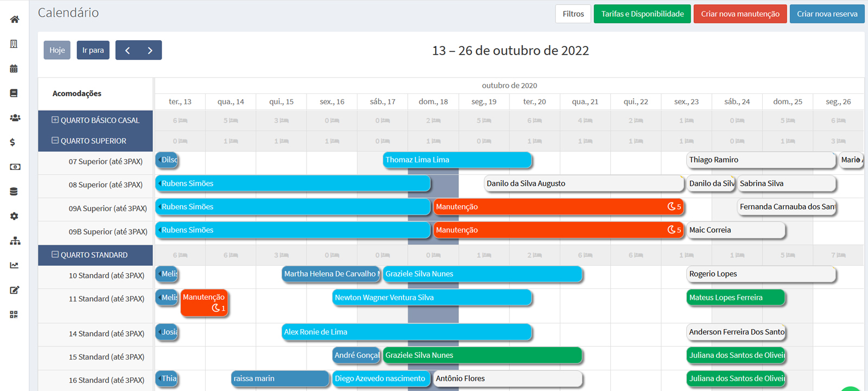Collapse the QUARTO SUPERIOR group
This screenshot has height=391, width=868.
[x=55, y=141]
